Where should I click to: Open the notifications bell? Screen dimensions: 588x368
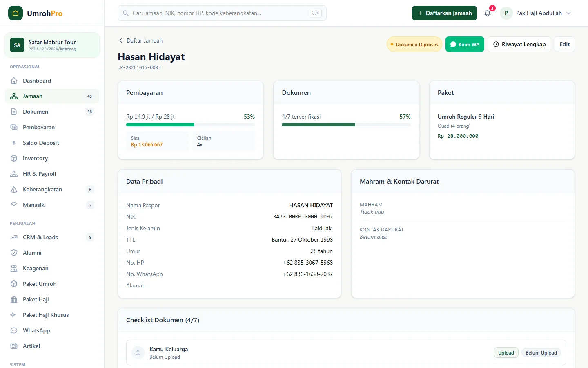pos(488,13)
